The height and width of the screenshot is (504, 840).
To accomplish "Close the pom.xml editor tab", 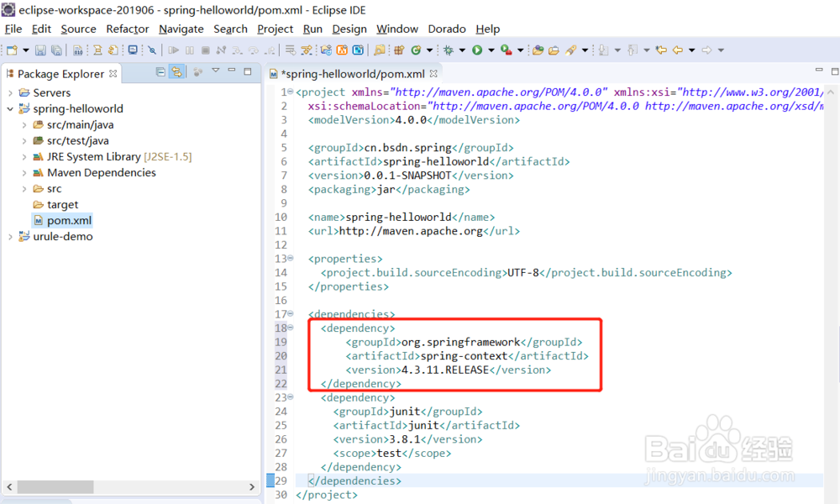I will [433, 73].
